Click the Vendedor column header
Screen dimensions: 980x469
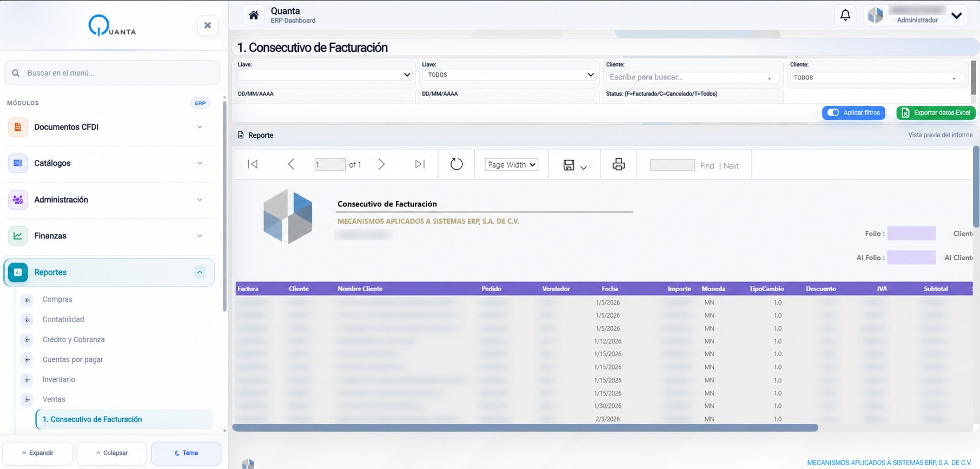(556, 289)
